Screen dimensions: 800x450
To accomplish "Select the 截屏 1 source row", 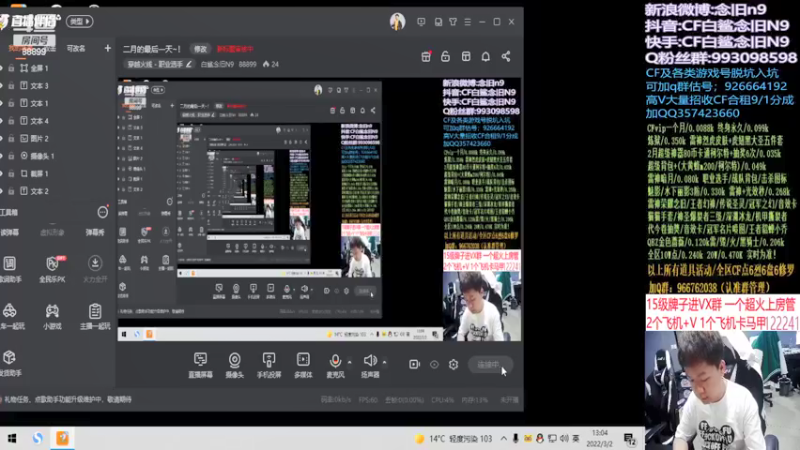I will coord(57,174).
